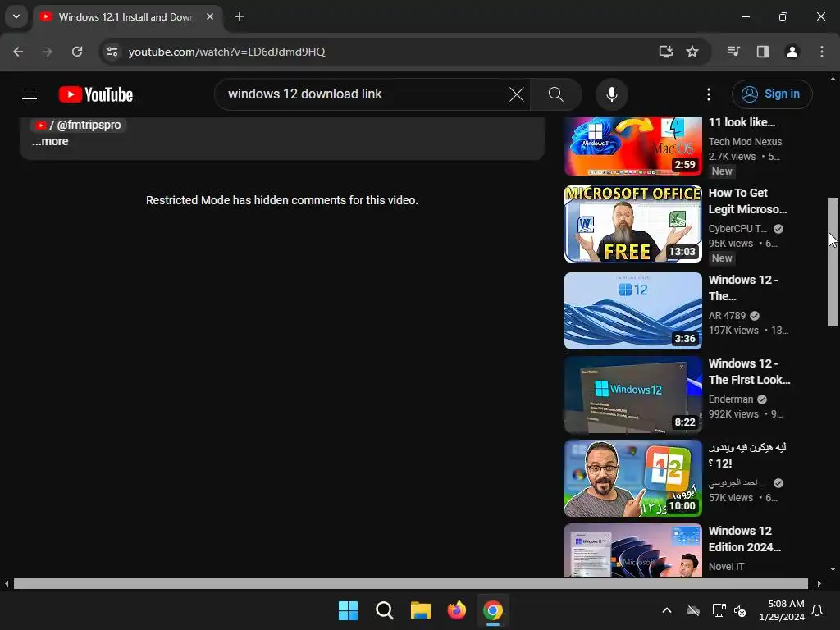The height and width of the screenshot is (630, 840).
Task: Open the clock showing 5:08 AM
Action: (x=781, y=610)
